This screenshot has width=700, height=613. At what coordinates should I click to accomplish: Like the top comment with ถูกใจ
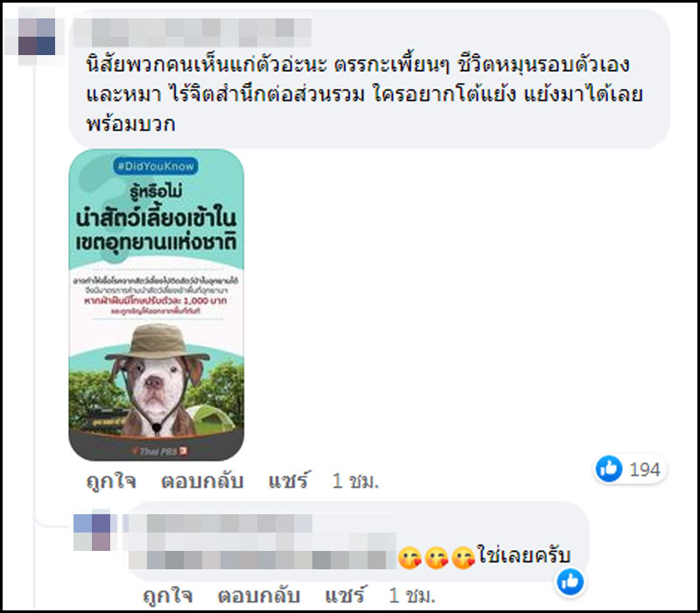click(x=111, y=481)
